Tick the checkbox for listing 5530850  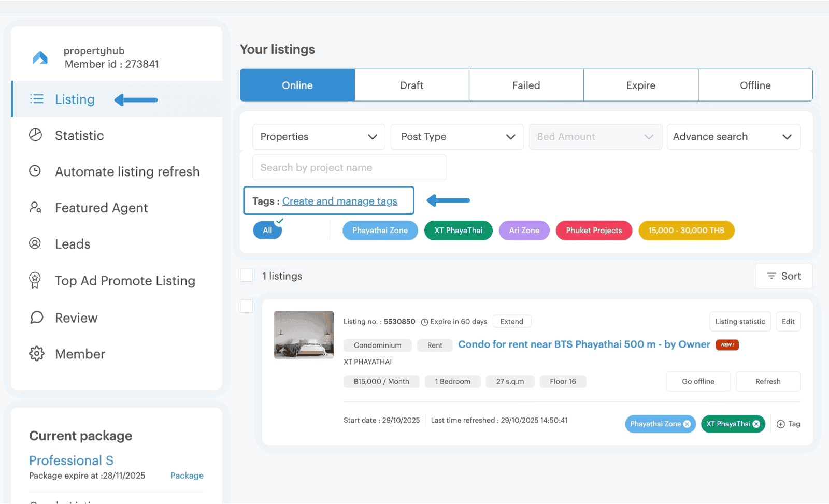pyautogui.click(x=247, y=306)
